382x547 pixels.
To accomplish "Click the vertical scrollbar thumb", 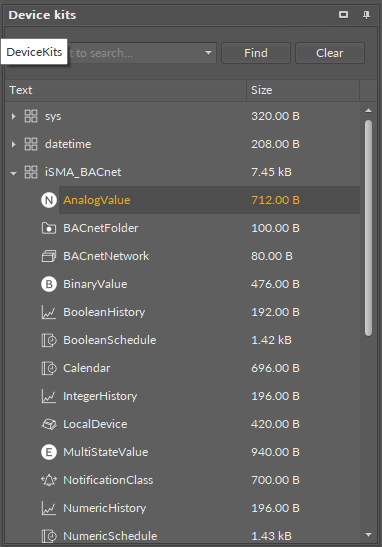I will (x=368, y=228).
